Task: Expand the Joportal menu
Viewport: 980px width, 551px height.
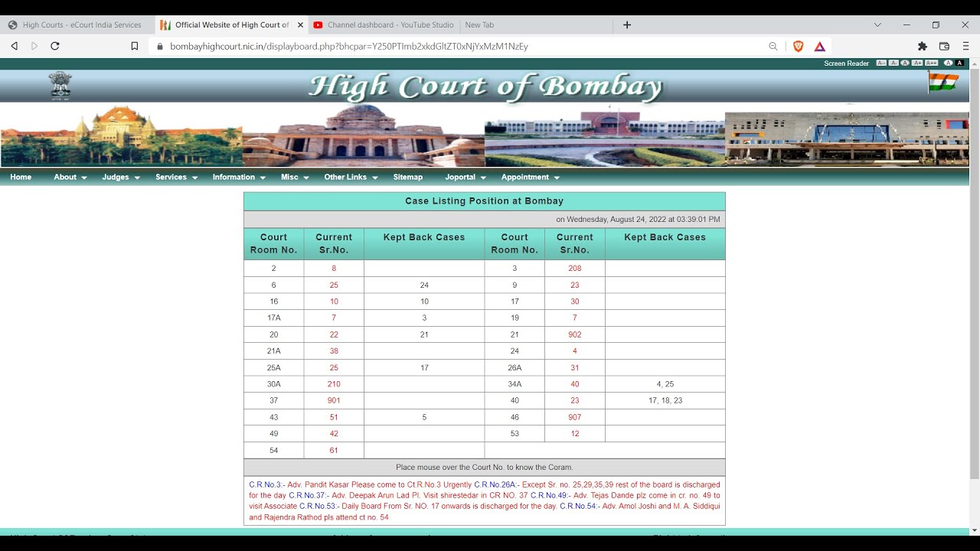Action: pos(465,177)
